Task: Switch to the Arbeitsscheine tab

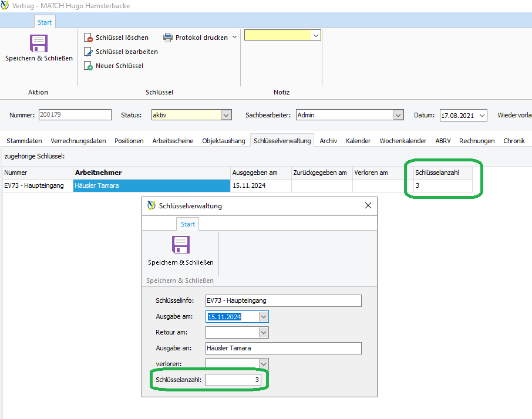Action: tap(173, 141)
